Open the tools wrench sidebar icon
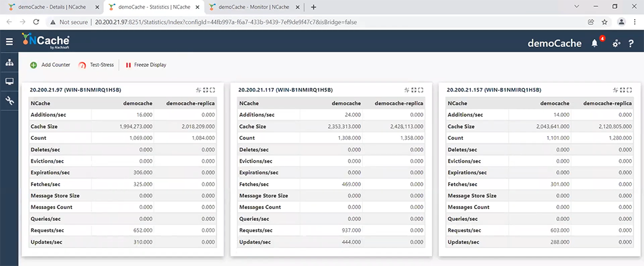This screenshot has height=266, width=644. coord(9,100)
